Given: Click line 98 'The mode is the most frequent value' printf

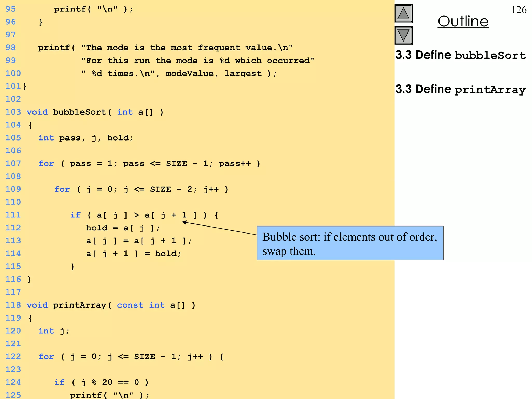Looking at the screenshot, I should [165, 48].
